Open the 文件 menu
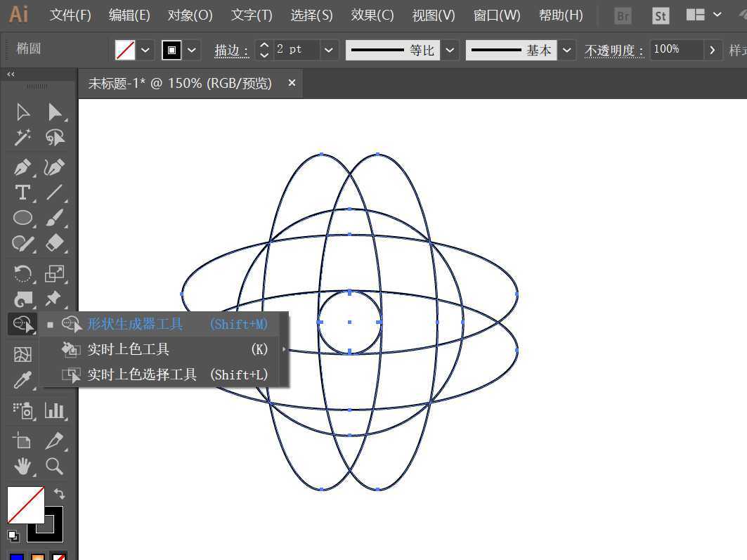Image resolution: width=747 pixels, height=560 pixels. [x=69, y=15]
